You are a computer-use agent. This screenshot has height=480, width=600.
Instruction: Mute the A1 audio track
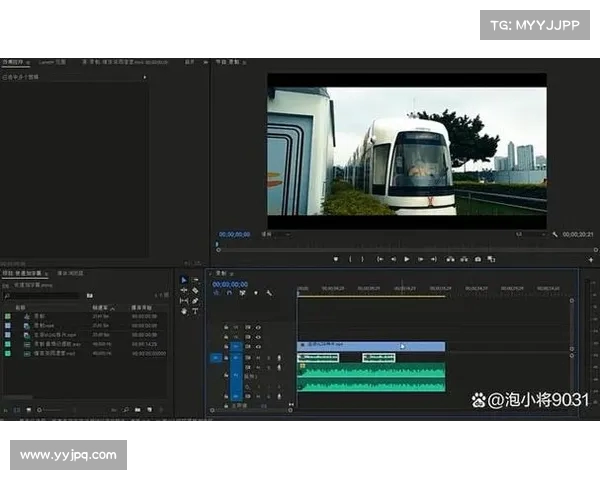pos(258,358)
